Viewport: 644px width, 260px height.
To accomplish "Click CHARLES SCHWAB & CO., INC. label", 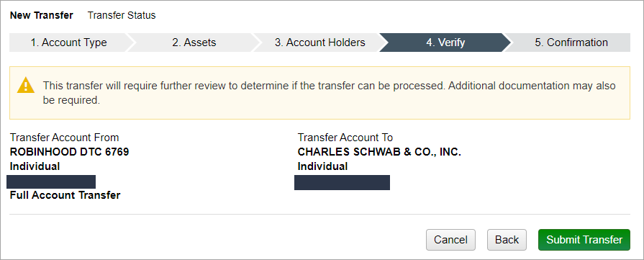I will pyautogui.click(x=379, y=152).
